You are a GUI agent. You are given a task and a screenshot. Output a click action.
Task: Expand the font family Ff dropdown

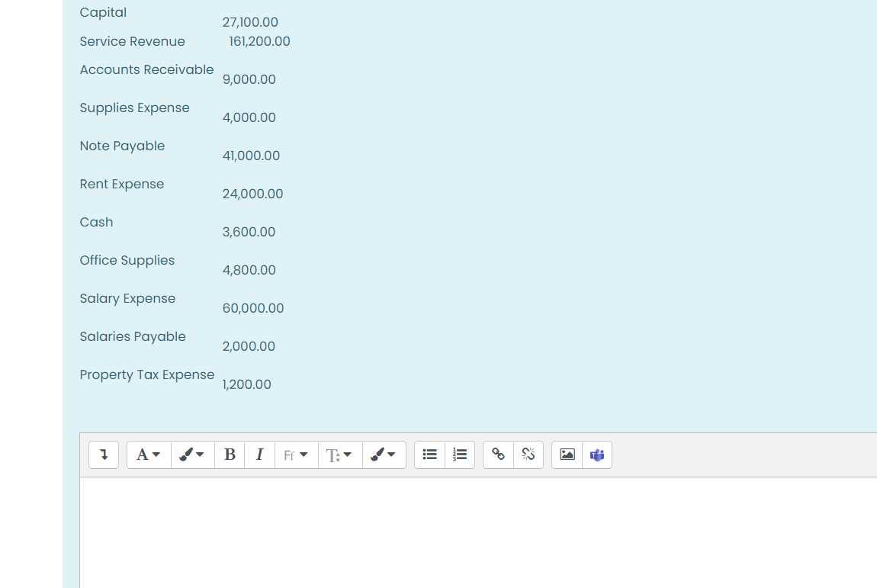pos(296,455)
